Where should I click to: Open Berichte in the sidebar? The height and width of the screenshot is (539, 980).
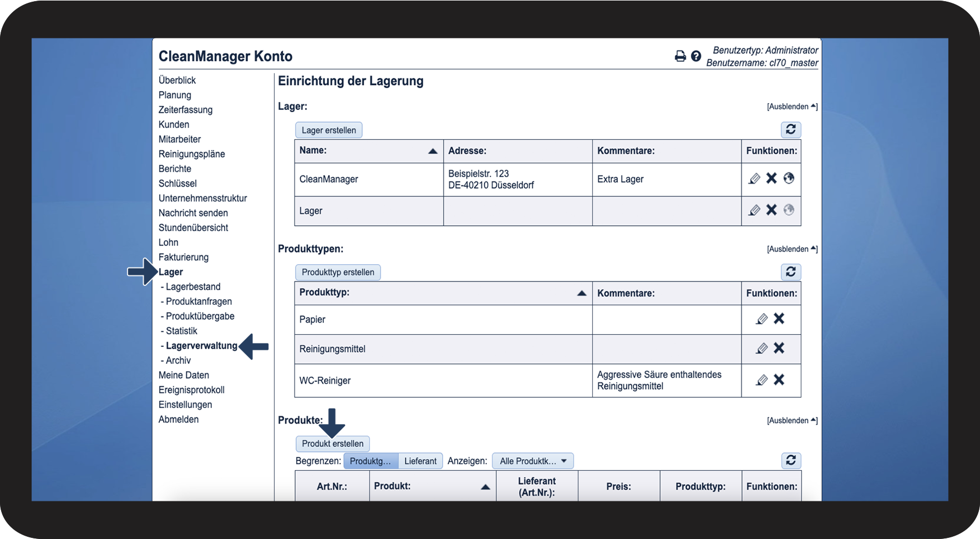click(175, 168)
